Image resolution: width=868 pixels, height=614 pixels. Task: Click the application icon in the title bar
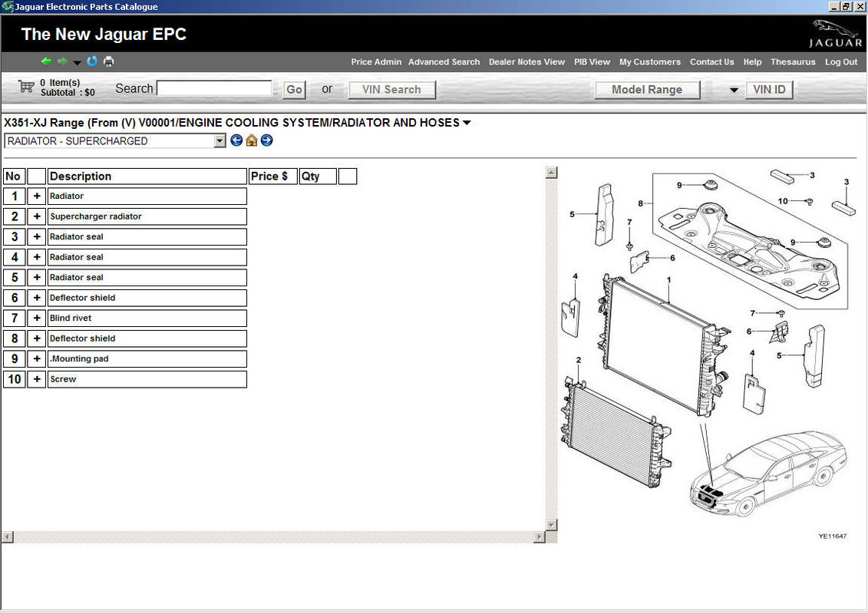tap(7, 7)
